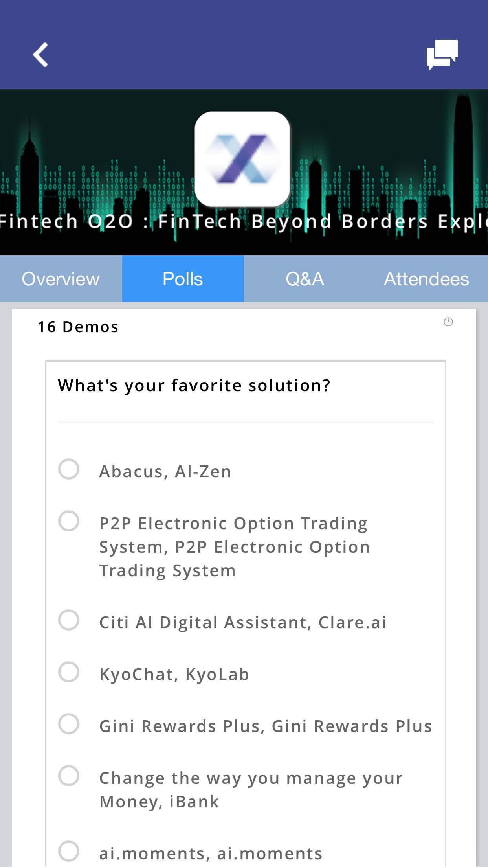
Task: Select Gini Rewards Plus radio option
Action: point(69,724)
